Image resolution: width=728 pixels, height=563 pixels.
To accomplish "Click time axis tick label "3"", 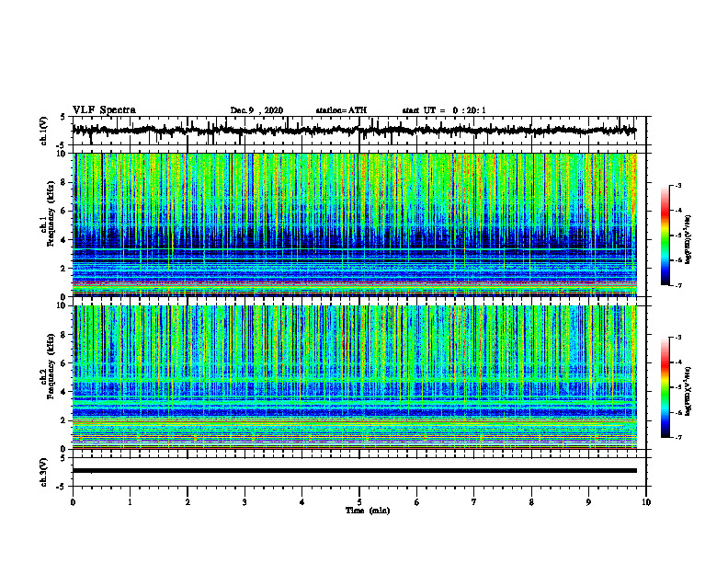I will [245, 502].
